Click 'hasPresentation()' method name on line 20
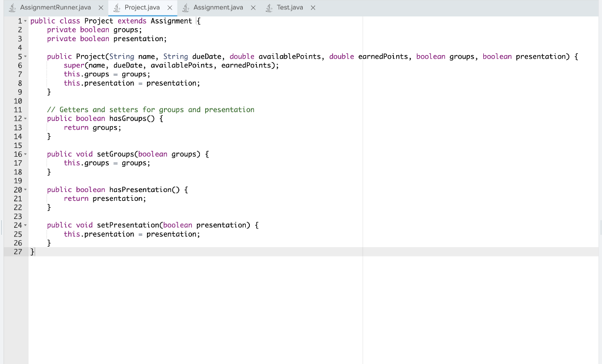This screenshot has height=364, width=602. click(x=145, y=190)
